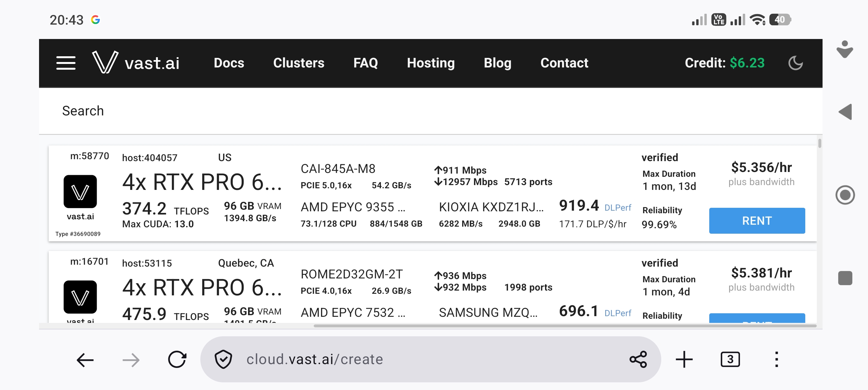Viewport: 868px width, 390px height.
Task: Reload the page
Action: point(177,359)
